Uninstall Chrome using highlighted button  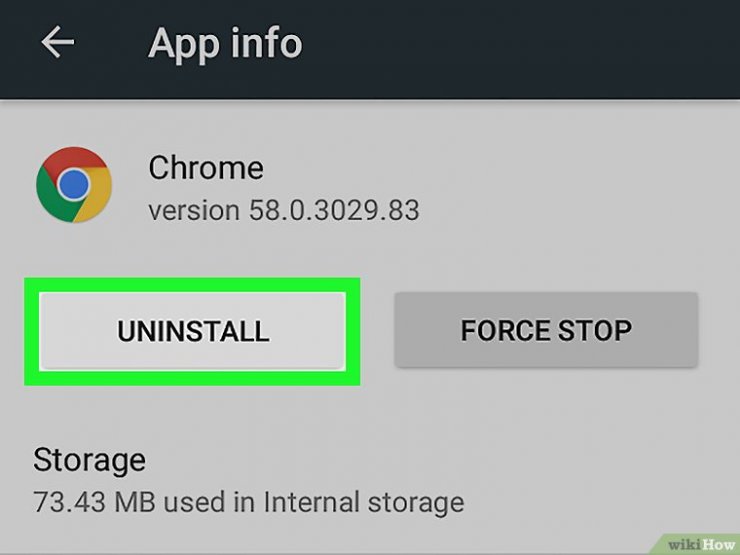point(193,331)
